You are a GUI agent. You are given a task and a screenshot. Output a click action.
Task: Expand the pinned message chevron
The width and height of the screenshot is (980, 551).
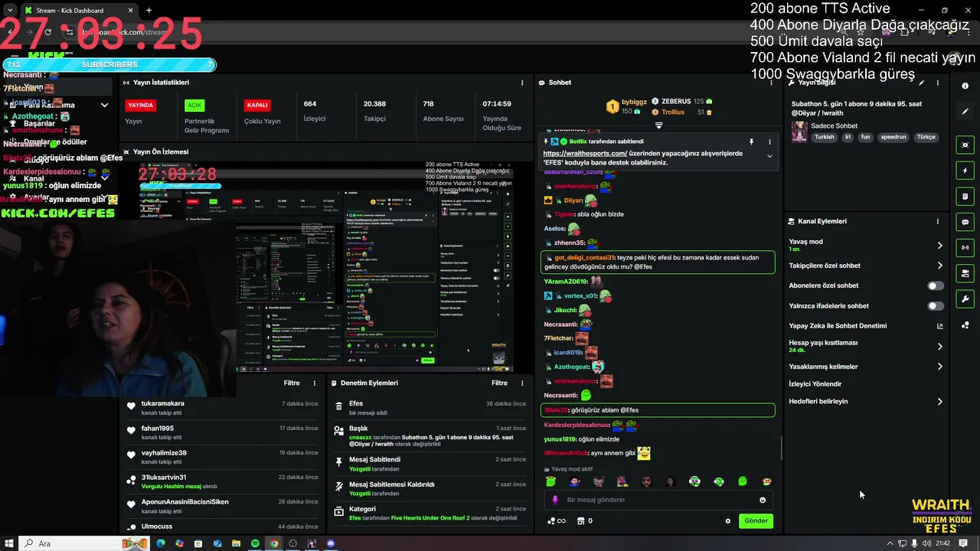[769, 156]
